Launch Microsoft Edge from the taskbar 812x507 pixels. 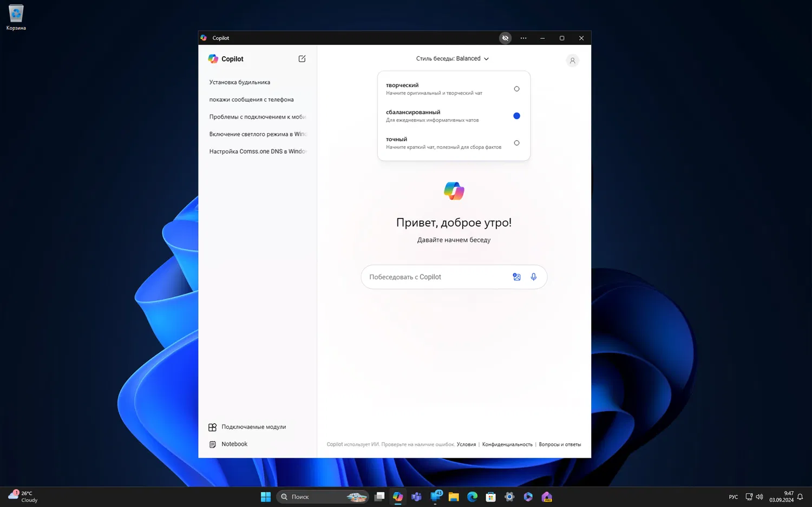tap(472, 497)
